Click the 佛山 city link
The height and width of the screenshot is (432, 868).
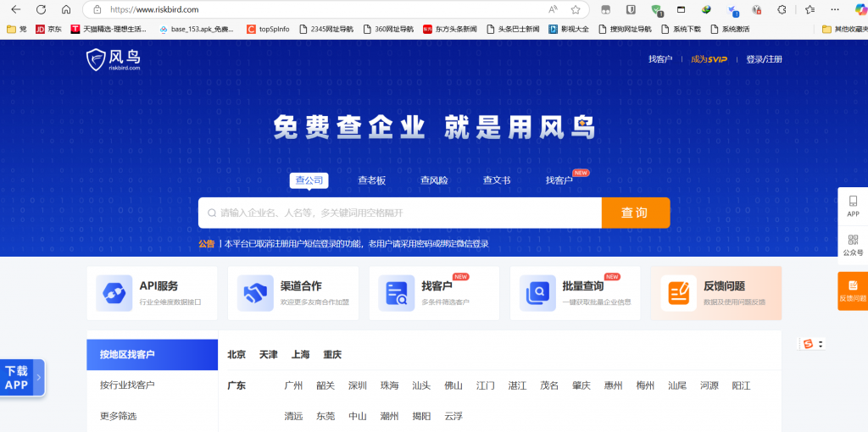click(453, 385)
